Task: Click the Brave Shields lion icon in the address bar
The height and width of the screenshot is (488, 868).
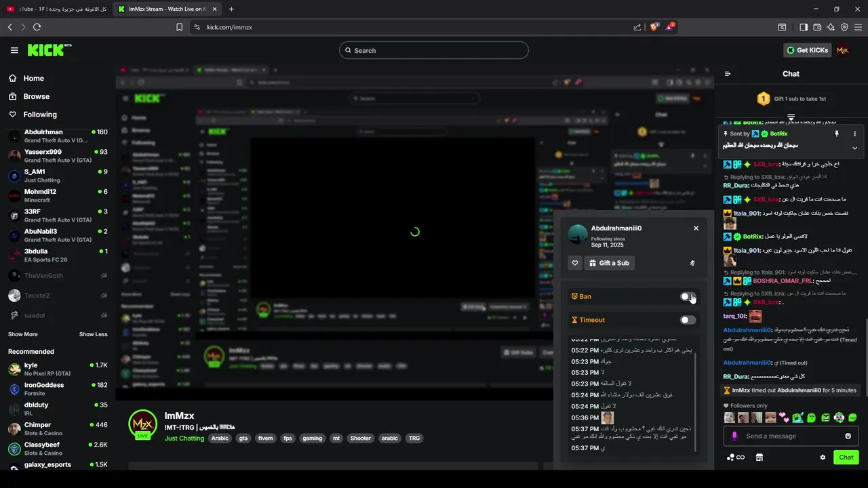Action: pyautogui.click(x=654, y=27)
